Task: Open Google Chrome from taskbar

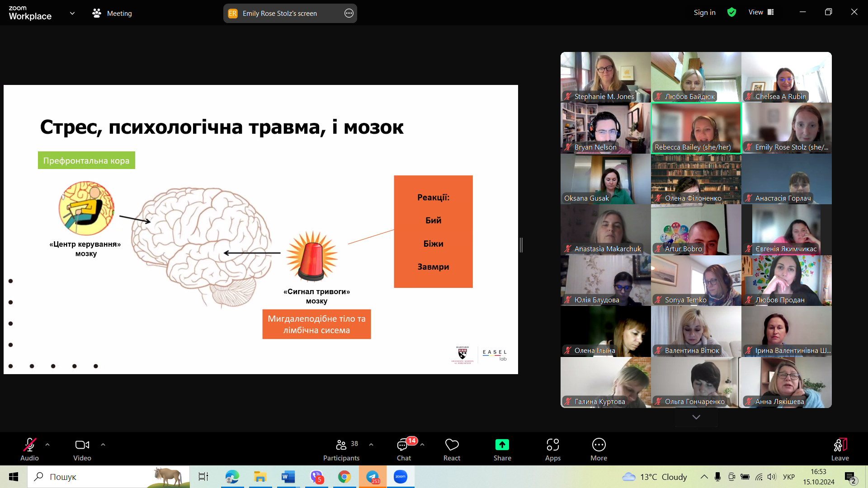Action: (344, 477)
